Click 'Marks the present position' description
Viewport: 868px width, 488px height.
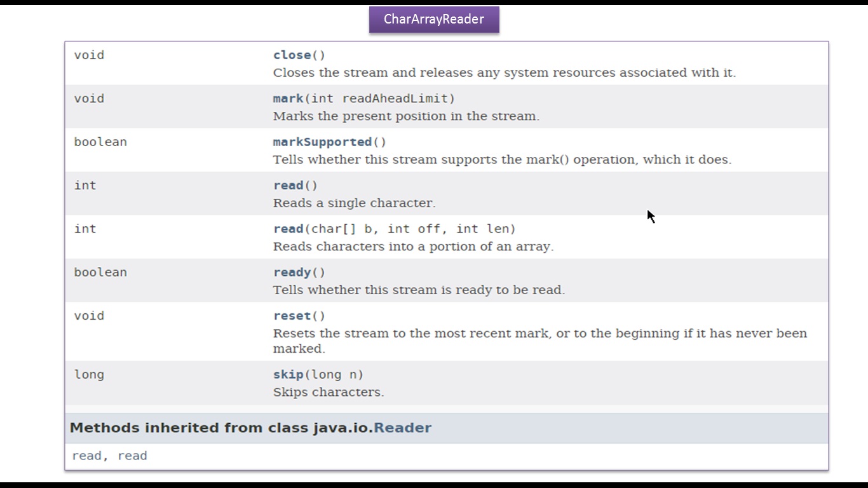406,116
